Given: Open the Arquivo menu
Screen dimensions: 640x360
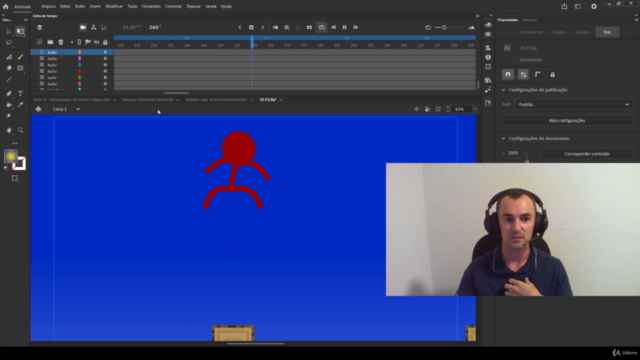Looking at the screenshot, I should [x=48, y=7].
